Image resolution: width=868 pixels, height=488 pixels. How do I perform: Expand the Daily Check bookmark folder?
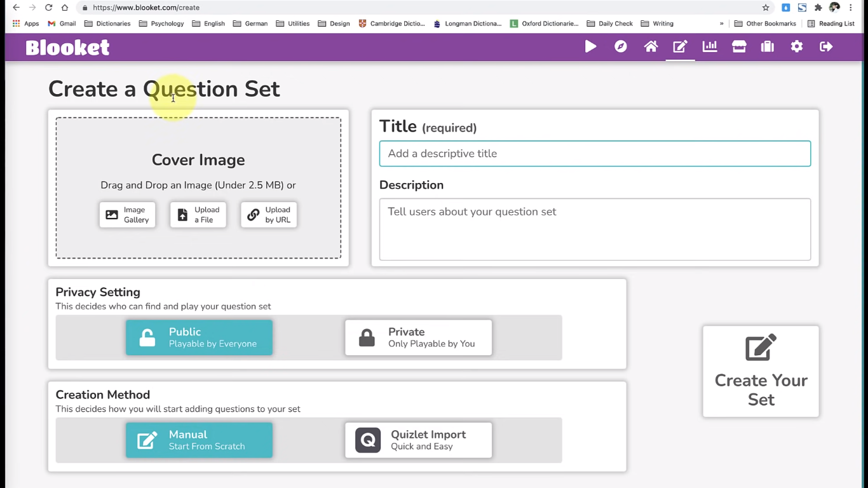(609, 24)
